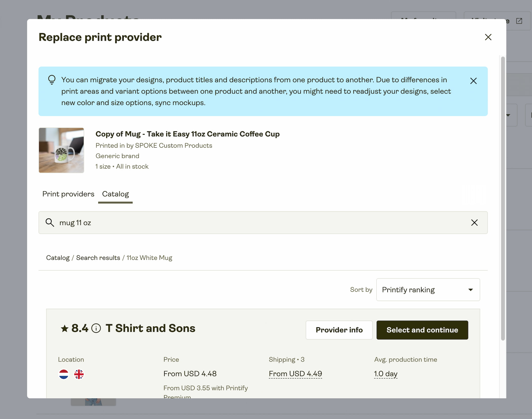Viewport: 532px width, 419px height.
Task: Click the magnifying glass search icon
Action: [50, 223]
